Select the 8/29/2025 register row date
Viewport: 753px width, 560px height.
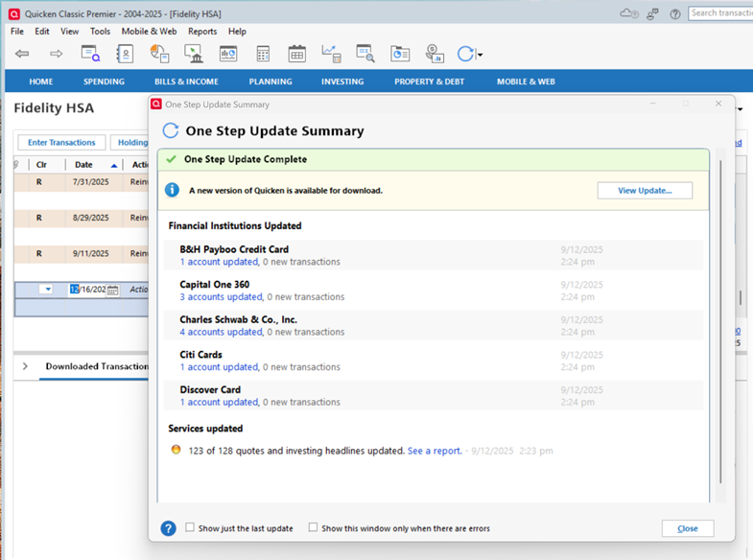(x=91, y=218)
